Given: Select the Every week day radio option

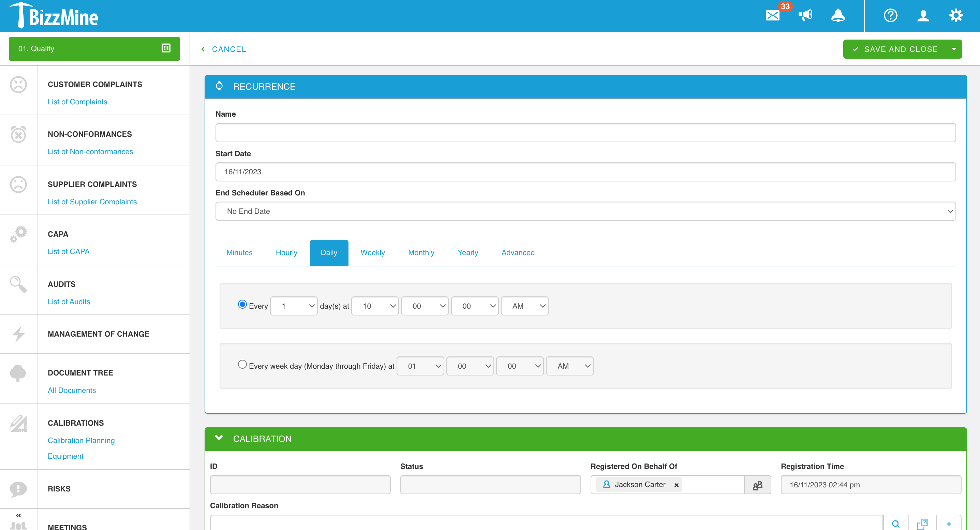Looking at the screenshot, I should click(x=242, y=365).
